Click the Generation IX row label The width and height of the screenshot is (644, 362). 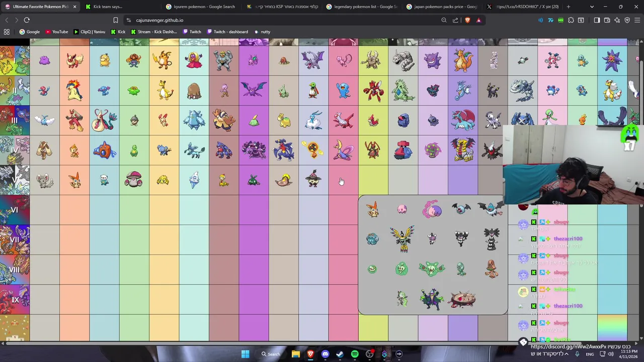pos(15,300)
